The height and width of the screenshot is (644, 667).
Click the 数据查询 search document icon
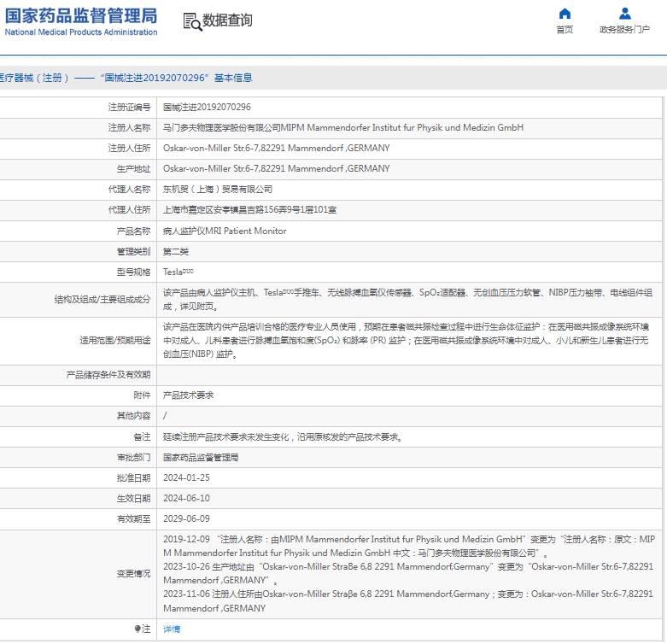pyautogui.click(x=192, y=21)
